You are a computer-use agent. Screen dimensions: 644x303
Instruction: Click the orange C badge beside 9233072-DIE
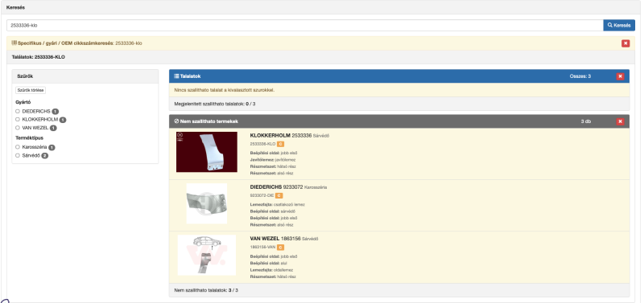[279, 195]
